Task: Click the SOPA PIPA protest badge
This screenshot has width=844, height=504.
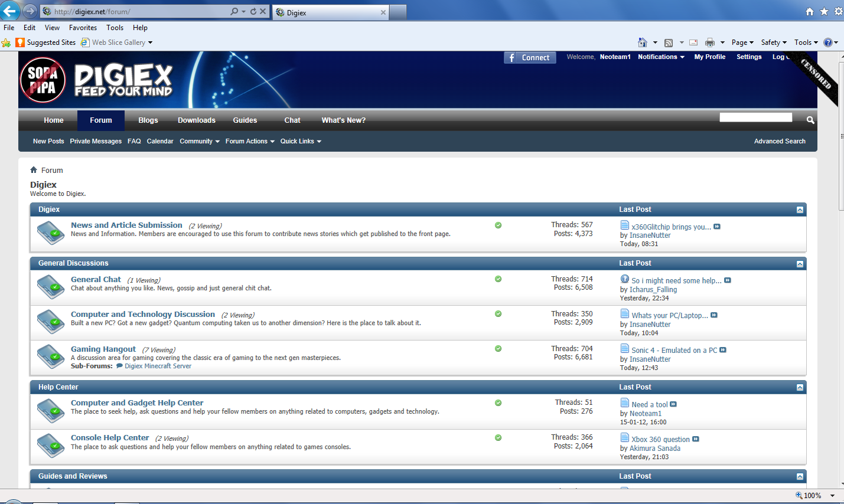Action: click(43, 80)
